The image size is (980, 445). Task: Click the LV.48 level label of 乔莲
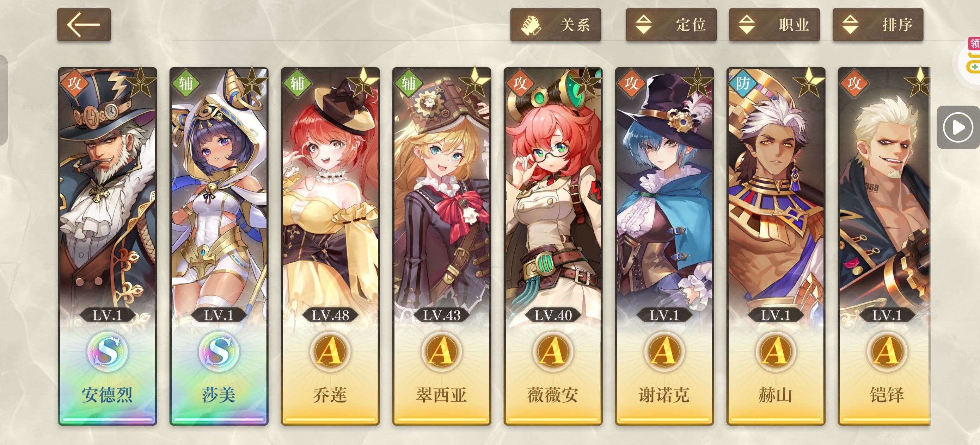330,315
